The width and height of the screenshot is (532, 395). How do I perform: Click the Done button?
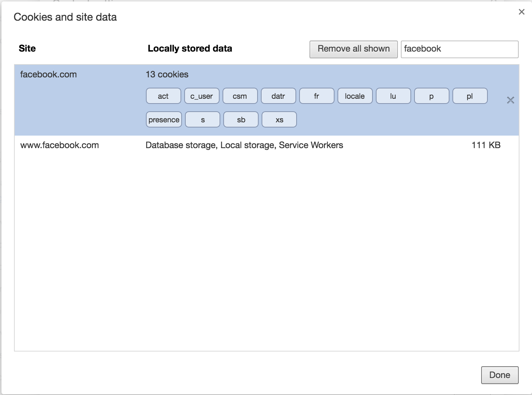[x=500, y=375]
